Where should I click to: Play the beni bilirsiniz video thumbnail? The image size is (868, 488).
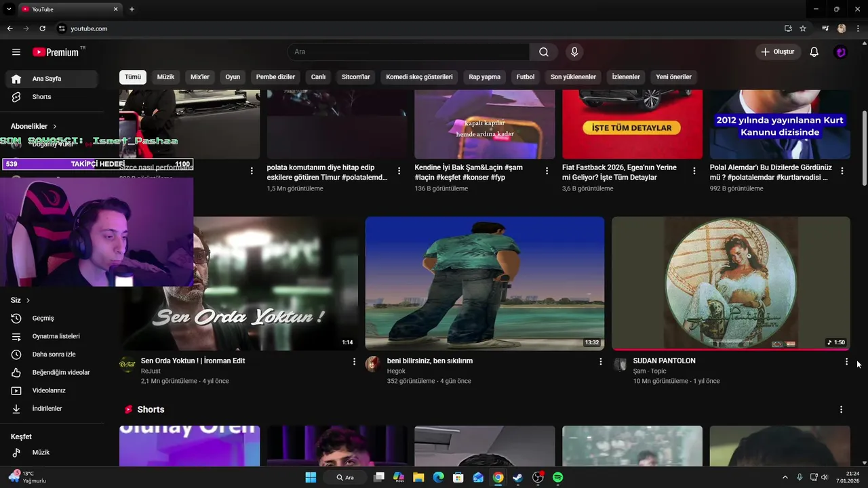pyautogui.click(x=485, y=283)
